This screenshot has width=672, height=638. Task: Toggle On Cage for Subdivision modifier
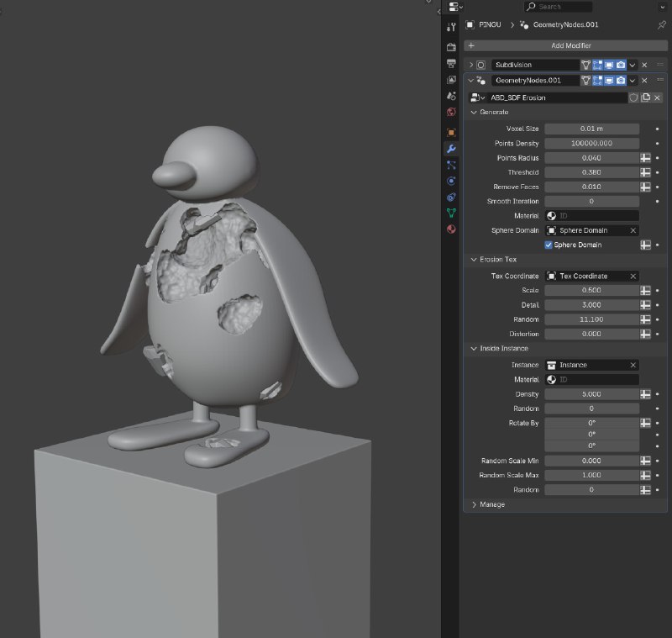pos(585,65)
